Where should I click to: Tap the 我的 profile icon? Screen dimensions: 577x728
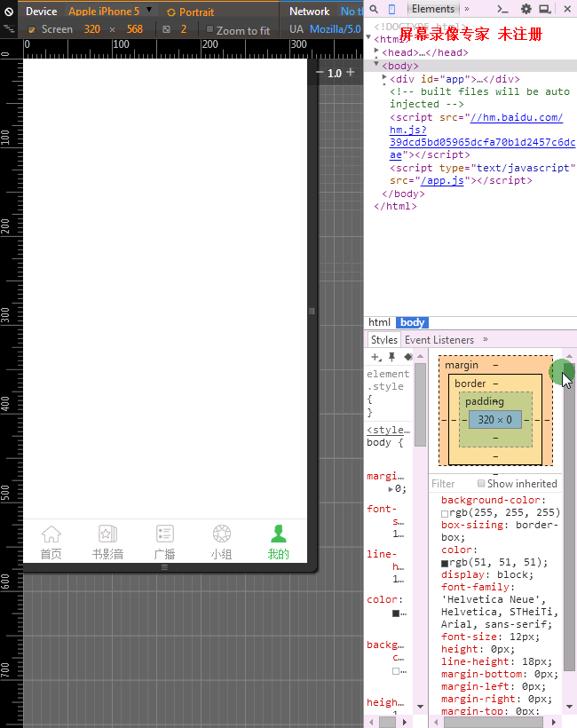279,534
